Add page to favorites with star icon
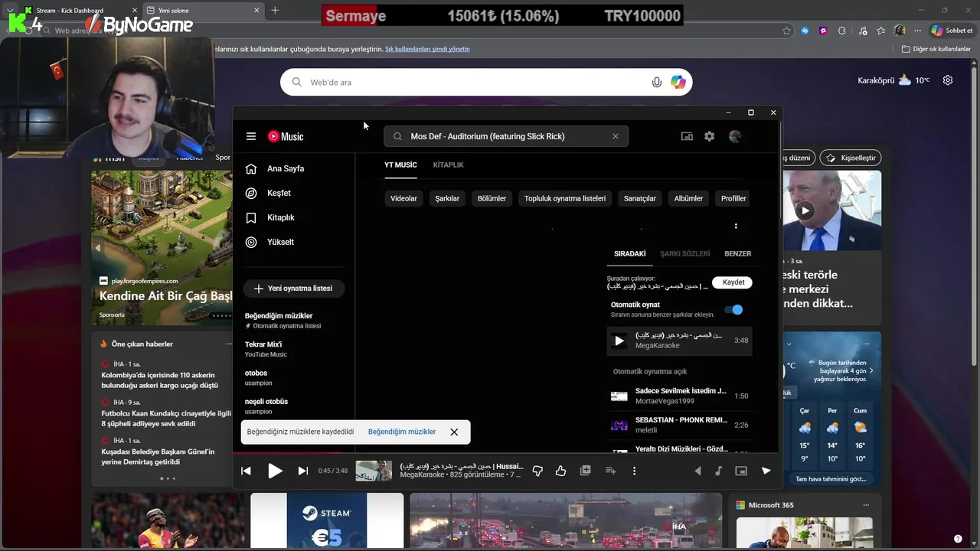980x551 pixels. click(x=786, y=31)
